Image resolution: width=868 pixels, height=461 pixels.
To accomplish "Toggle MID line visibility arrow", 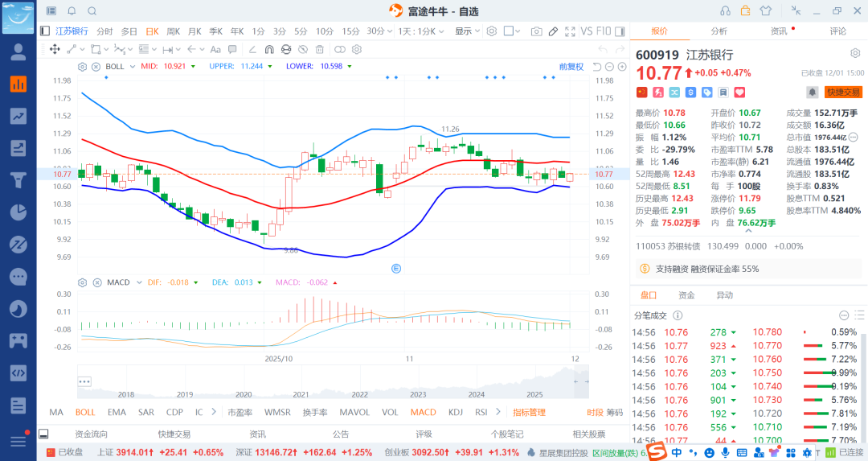I will [193, 67].
